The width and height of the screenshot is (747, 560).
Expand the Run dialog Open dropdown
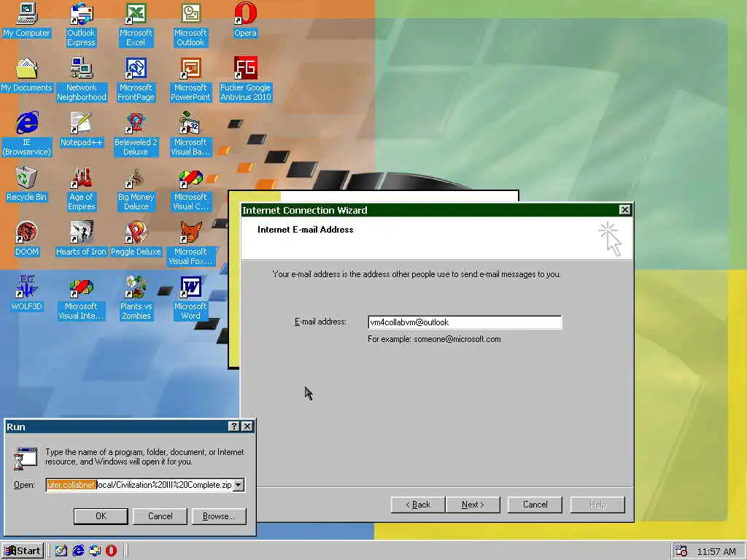239,485
